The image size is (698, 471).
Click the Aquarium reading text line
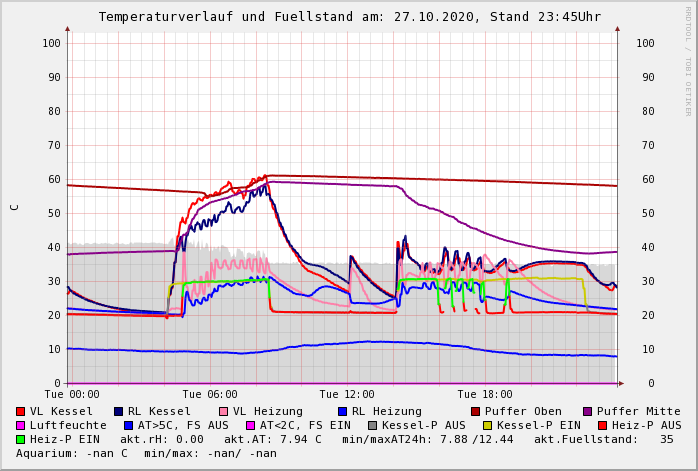[x=146, y=453]
